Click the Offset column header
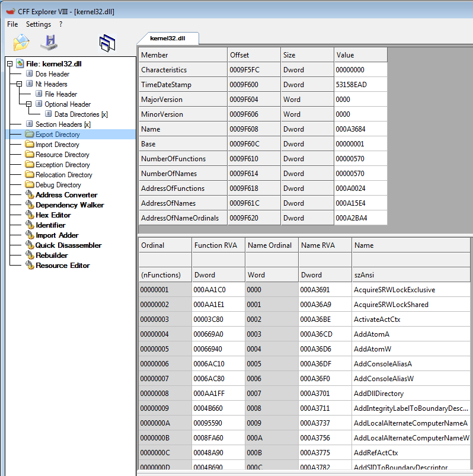 coord(254,55)
